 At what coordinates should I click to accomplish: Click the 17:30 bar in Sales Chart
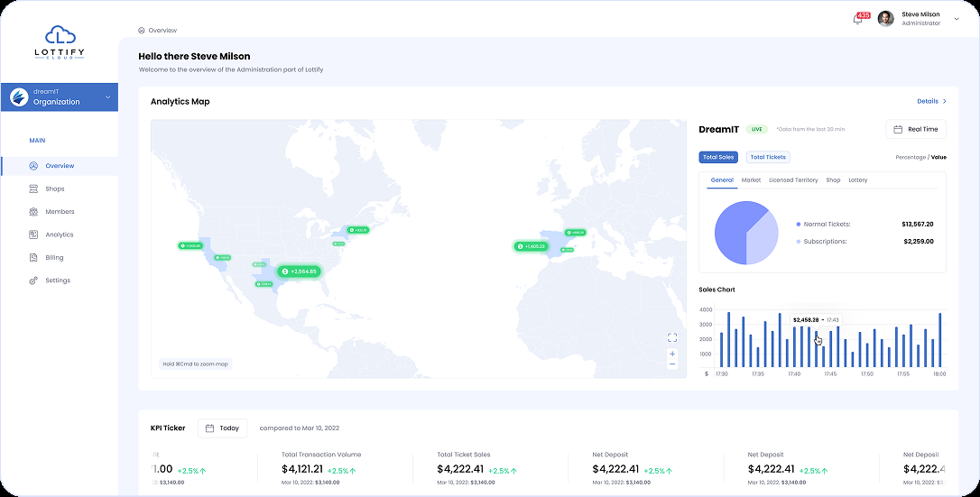click(x=721, y=350)
